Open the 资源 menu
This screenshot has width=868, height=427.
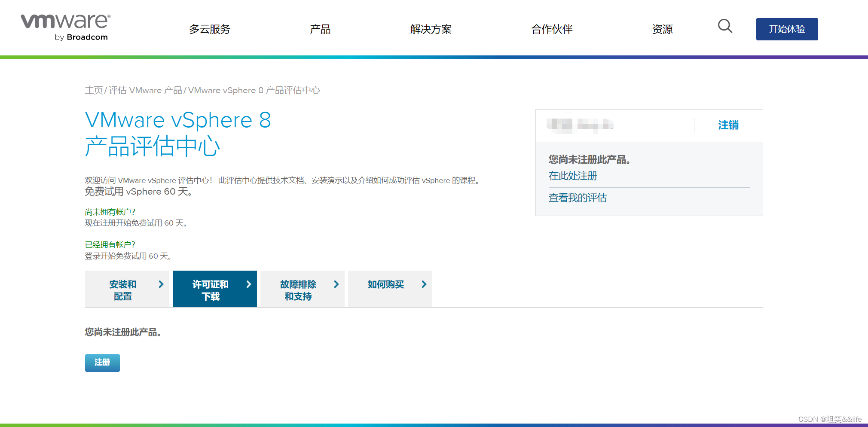tap(662, 29)
